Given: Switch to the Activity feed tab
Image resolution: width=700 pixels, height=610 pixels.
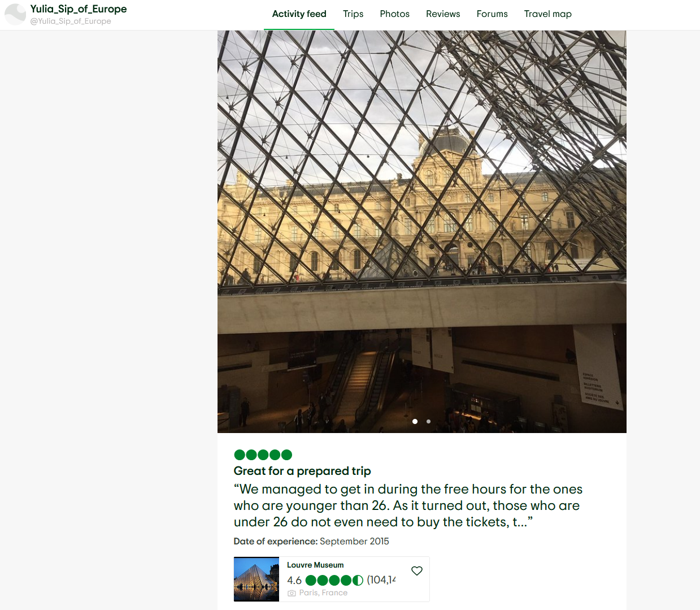Looking at the screenshot, I should [299, 14].
